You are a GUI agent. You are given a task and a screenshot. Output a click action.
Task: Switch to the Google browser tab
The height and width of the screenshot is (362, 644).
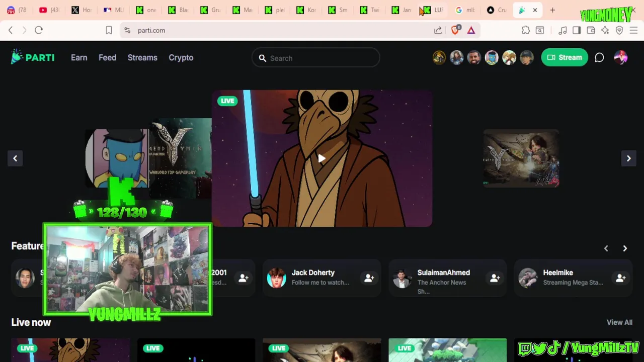[x=465, y=10]
